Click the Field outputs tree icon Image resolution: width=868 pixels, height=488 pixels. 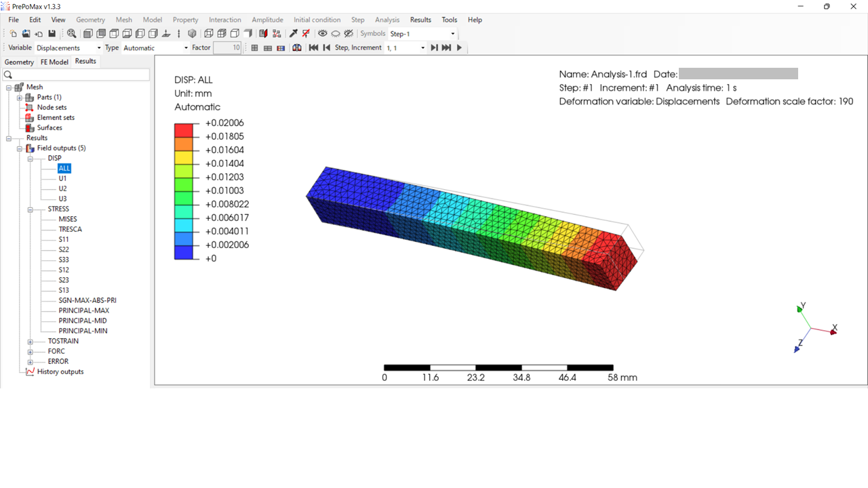pos(30,148)
